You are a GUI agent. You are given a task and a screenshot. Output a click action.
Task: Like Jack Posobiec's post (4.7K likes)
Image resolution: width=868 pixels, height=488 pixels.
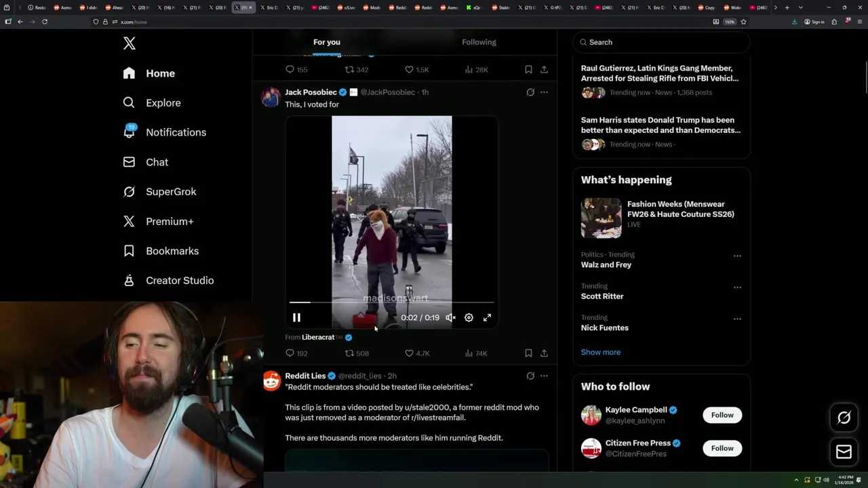(416, 353)
